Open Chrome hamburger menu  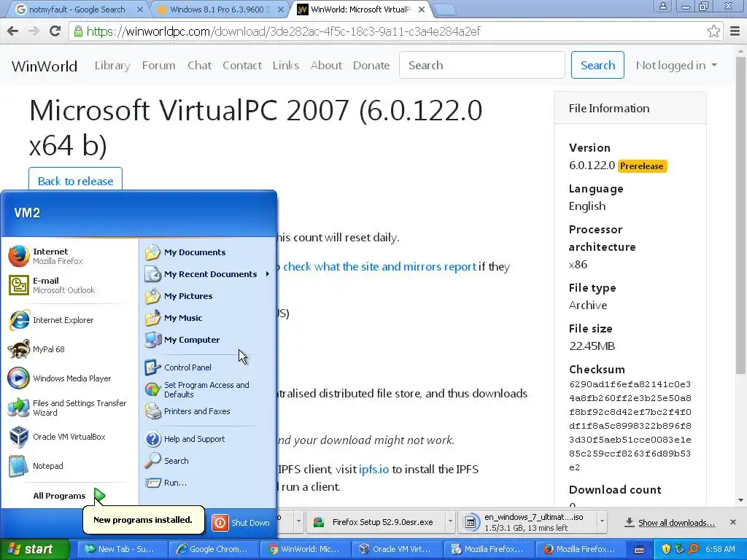pos(735,31)
